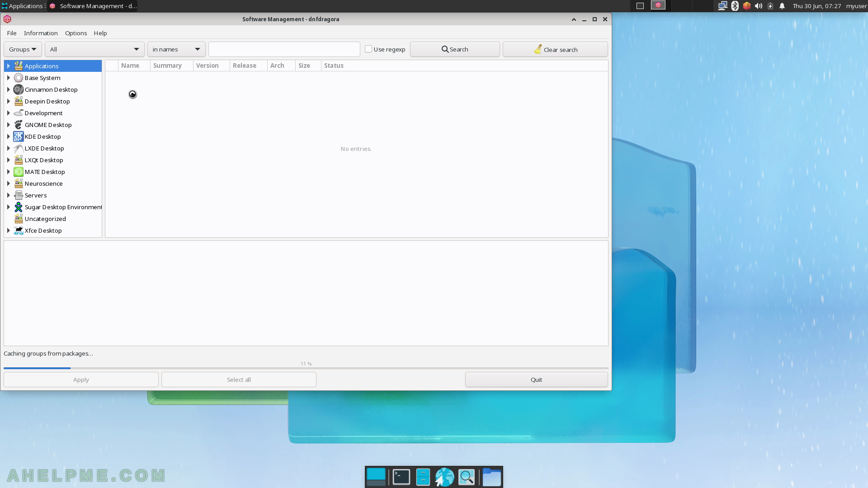Click the Neuroscience group icon
This screenshot has width=868, height=488.
[19, 183]
